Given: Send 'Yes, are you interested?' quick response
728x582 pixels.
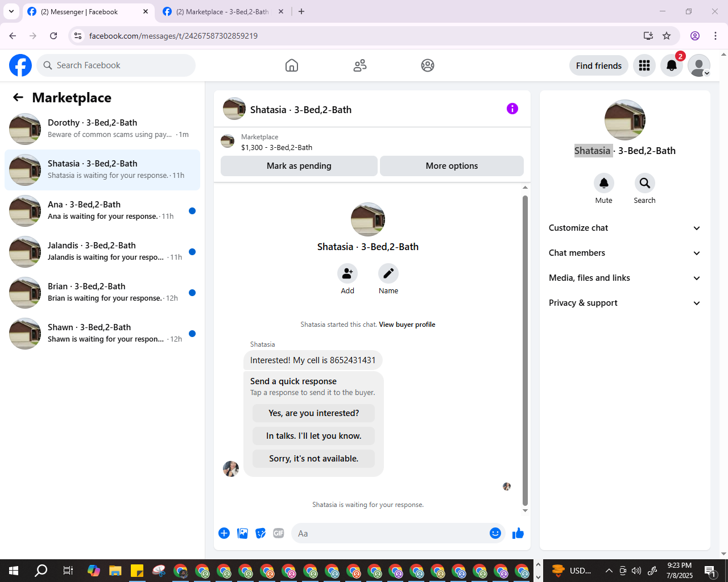Looking at the screenshot, I should click(x=314, y=413).
